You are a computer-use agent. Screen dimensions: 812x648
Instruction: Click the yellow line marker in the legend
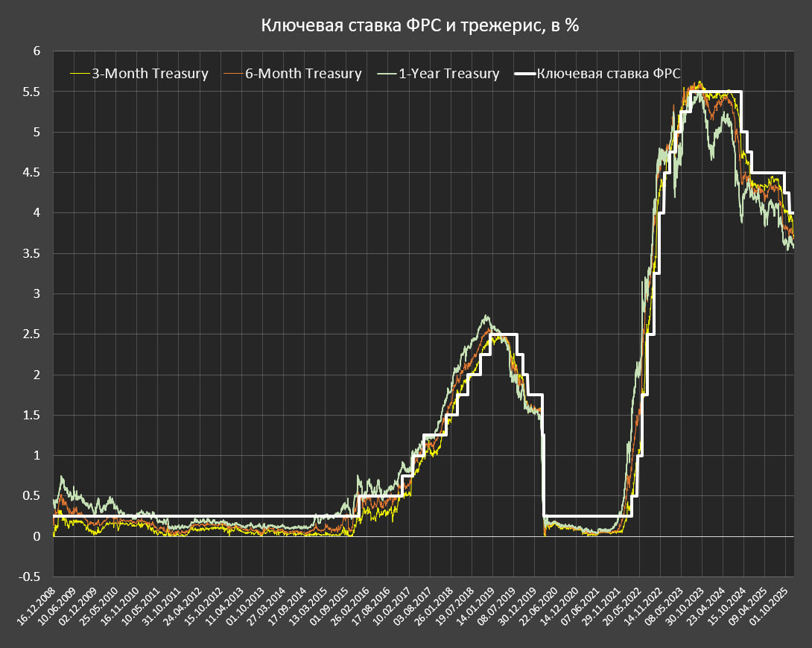(80, 73)
